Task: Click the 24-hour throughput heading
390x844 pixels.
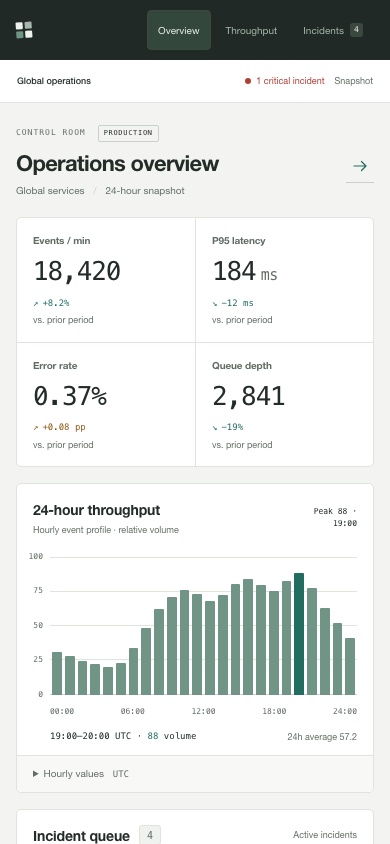Action: [x=96, y=510]
